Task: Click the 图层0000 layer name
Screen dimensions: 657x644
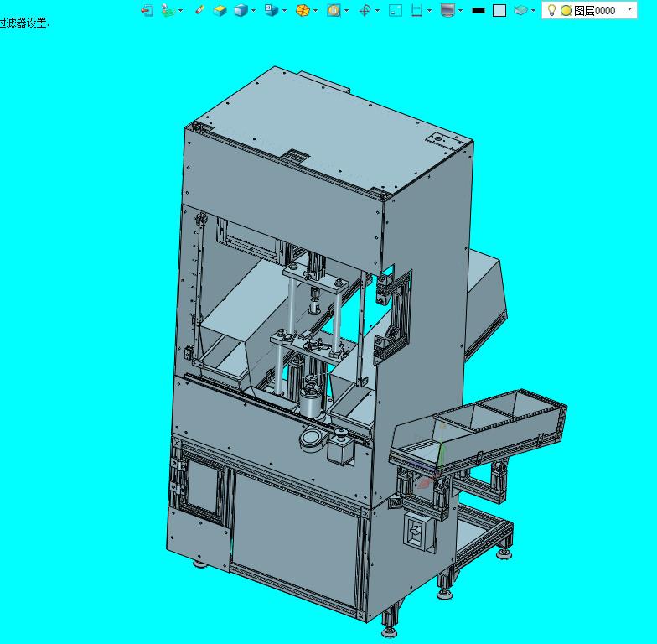Action: (x=595, y=10)
